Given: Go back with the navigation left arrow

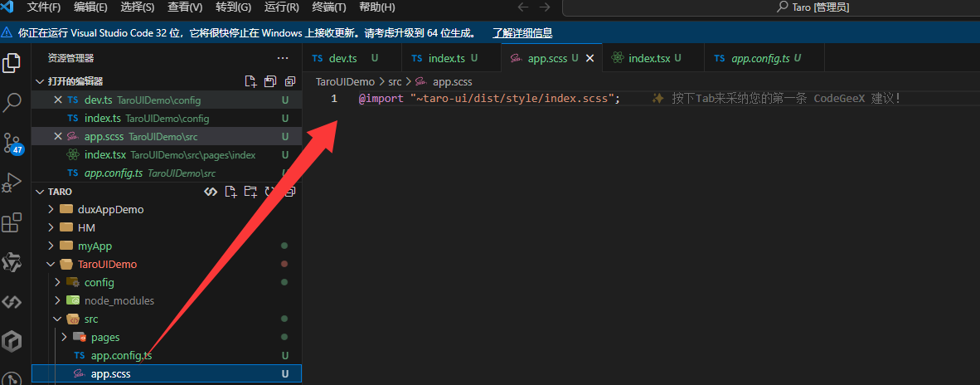Looking at the screenshot, I should coord(523,7).
